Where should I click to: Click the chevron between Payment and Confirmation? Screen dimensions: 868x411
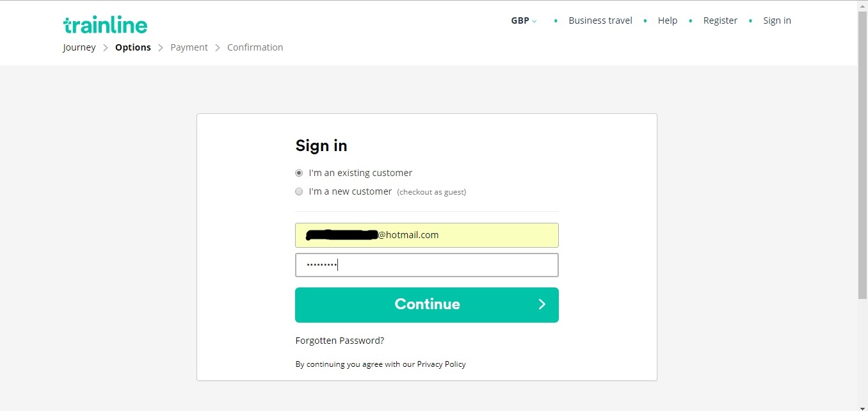tap(218, 48)
